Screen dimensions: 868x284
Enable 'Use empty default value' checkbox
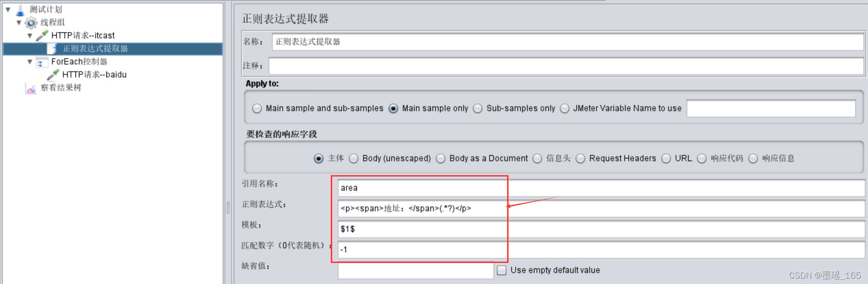pyautogui.click(x=502, y=270)
